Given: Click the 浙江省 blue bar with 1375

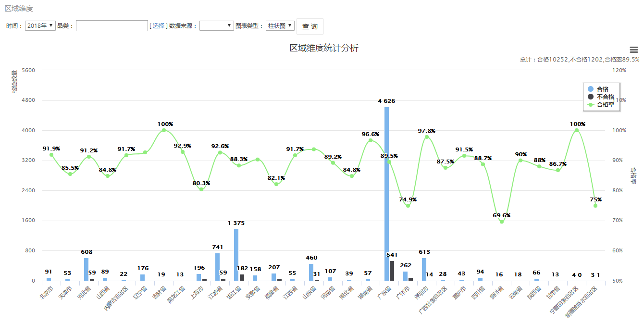Looking at the screenshot, I should pos(236,255).
